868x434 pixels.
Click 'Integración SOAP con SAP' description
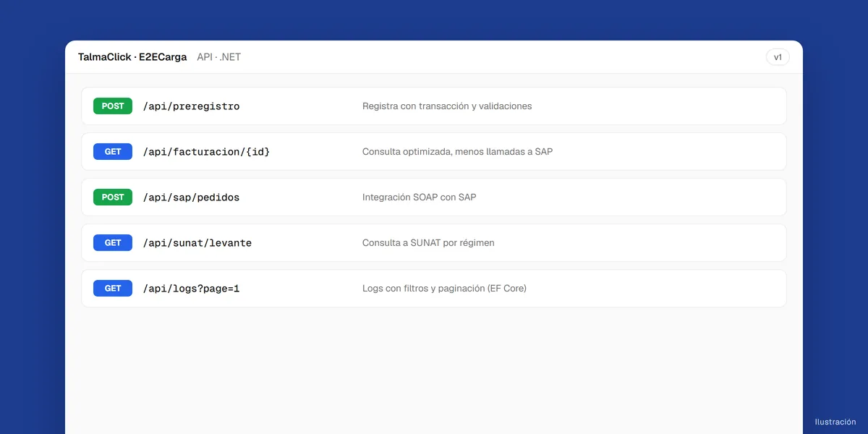click(x=420, y=197)
